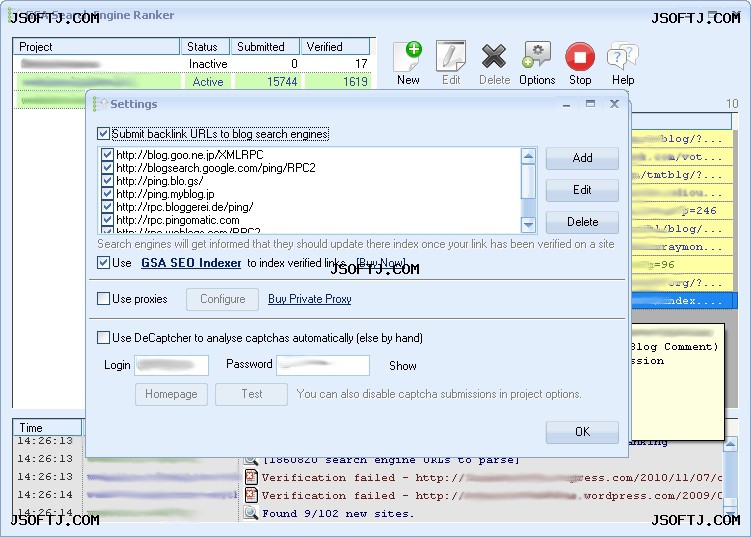Maximize the Settings dialog window
Image resolution: width=751 pixels, height=537 pixels.
590,103
